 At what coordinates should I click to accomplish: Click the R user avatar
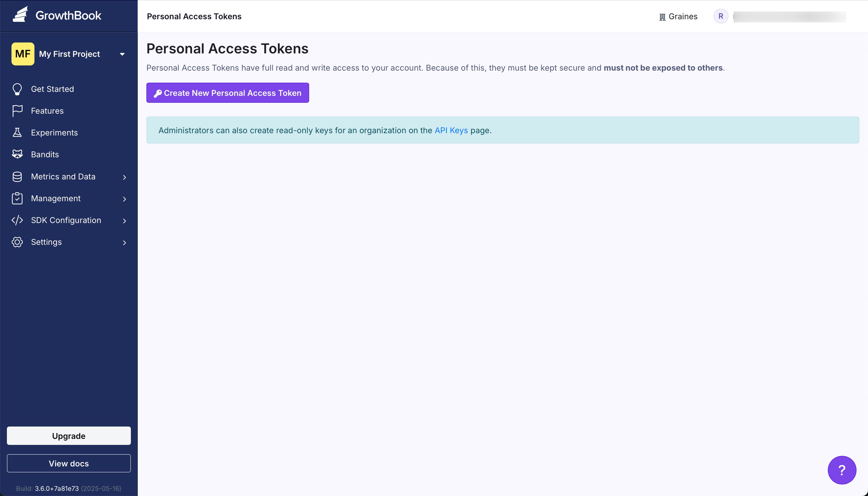(x=721, y=16)
